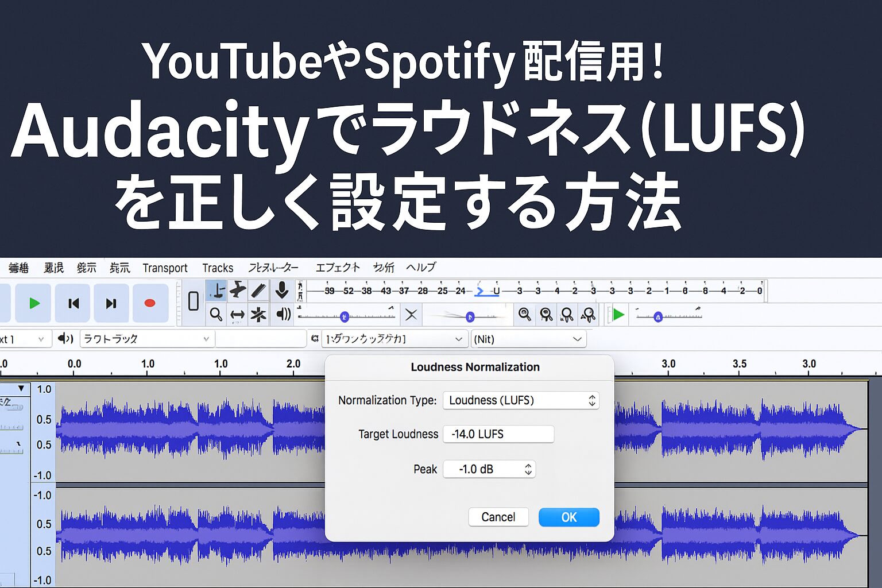Image resolution: width=882 pixels, height=588 pixels.
Task: Click the green Play button
Action: click(x=34, y=303)
